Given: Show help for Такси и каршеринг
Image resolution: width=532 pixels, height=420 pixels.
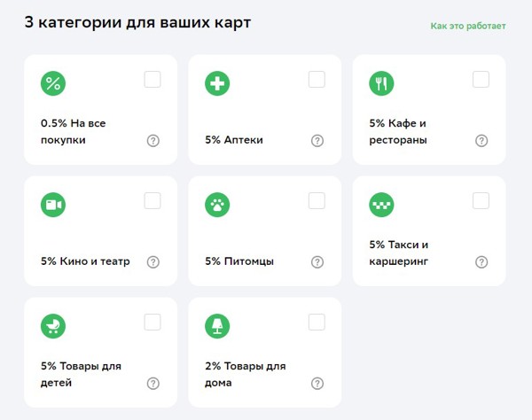Looking at the screenshot, I should click(x=481, y=261).
